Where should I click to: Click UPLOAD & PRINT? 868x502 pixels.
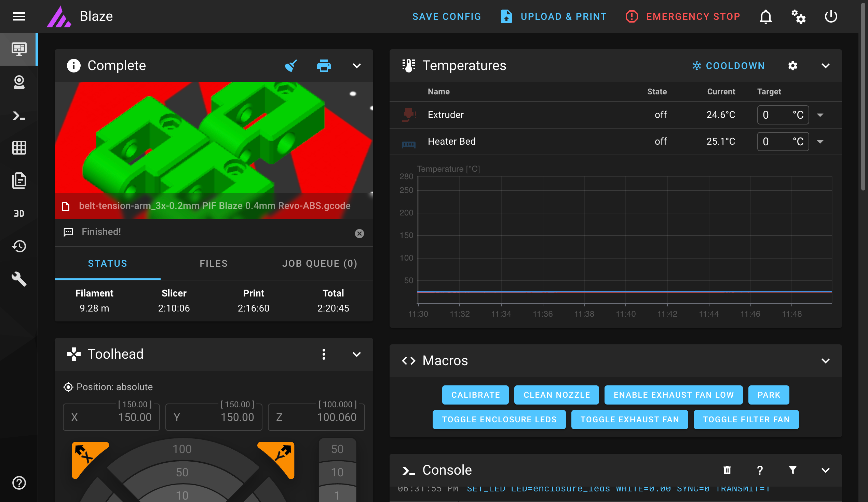(x=553, y=16)
